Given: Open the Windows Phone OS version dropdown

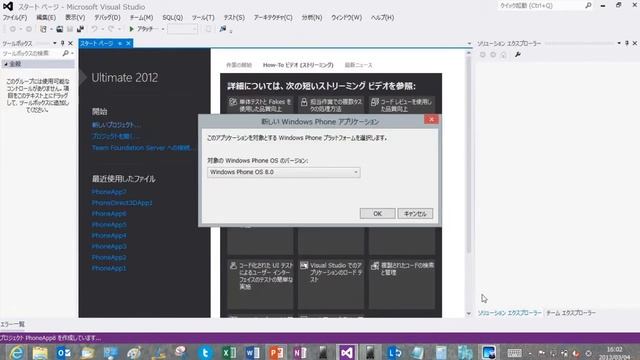Looking at the screenshot, I should 284,172.
